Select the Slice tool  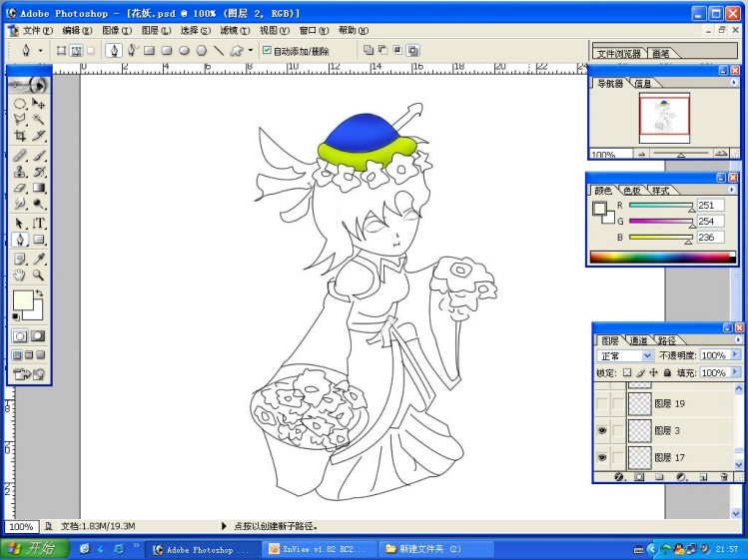[38, 136]
